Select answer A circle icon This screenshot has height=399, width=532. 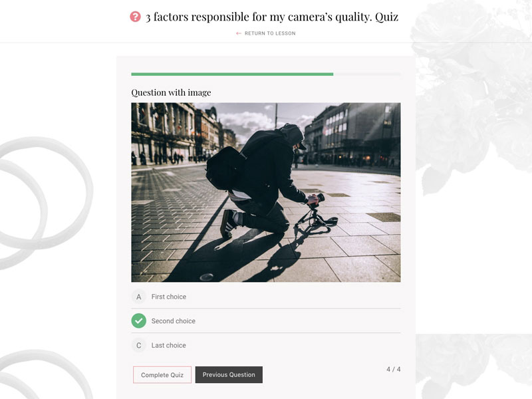[139, 297]
